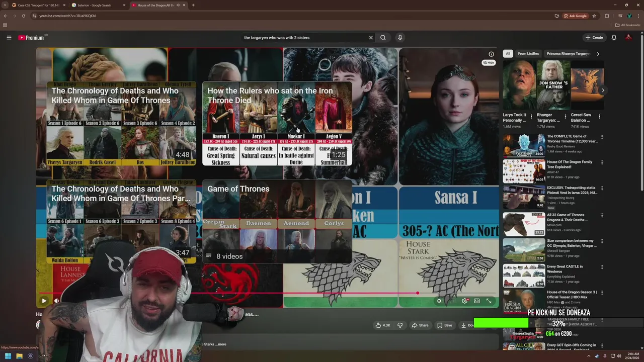Select the All filter chip
The height and width of the screenshot is (362, 644).
coord(508,54)
